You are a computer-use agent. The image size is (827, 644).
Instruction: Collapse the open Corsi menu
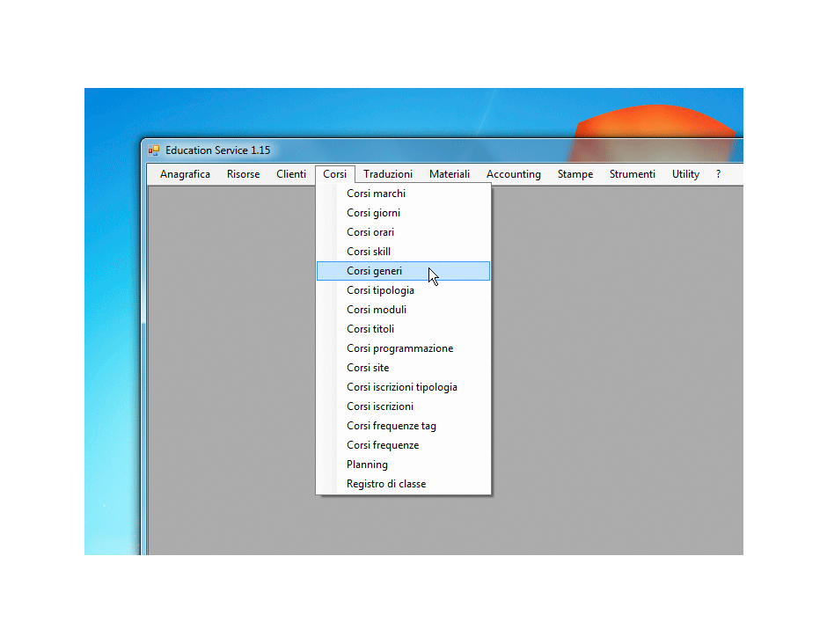(335, 174)
